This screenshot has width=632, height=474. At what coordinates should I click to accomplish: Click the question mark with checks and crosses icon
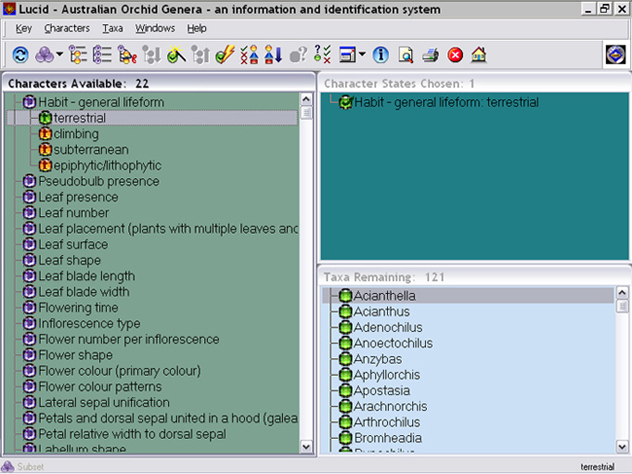[x=322, y=55]
